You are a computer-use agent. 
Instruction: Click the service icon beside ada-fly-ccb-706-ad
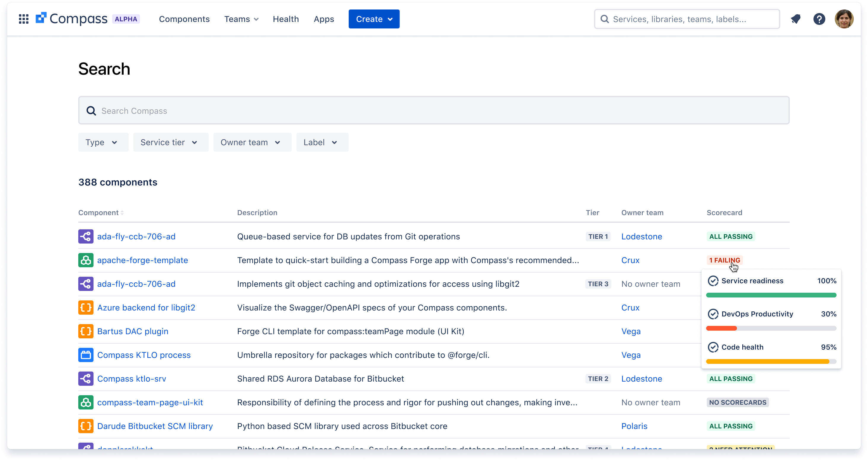coord(86,236)
